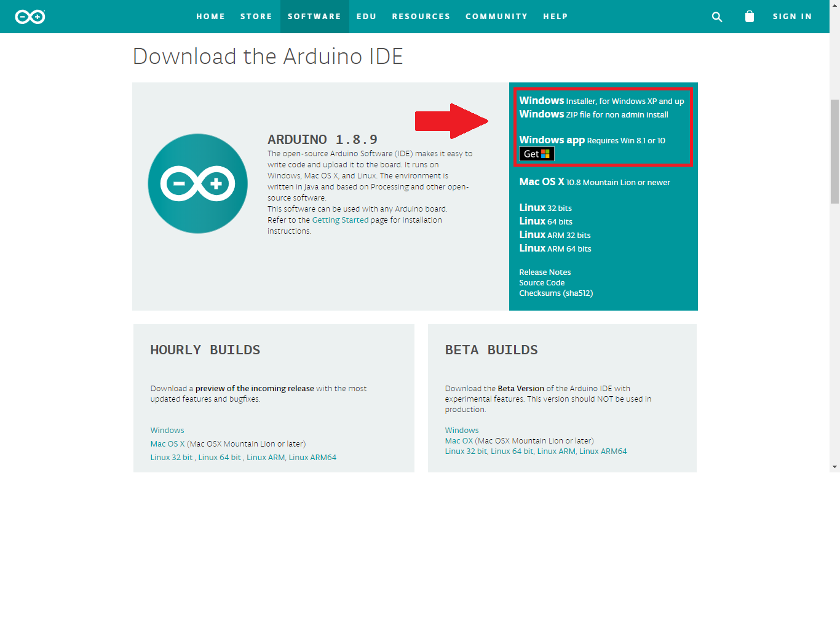Open the search magnifier icon
Viewport: 840px width, 620px height.
point(717,17)
